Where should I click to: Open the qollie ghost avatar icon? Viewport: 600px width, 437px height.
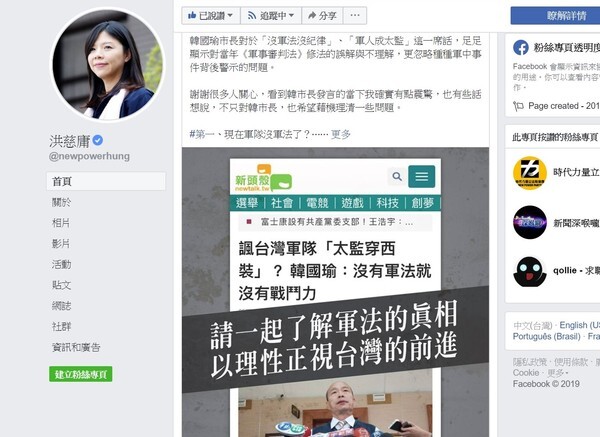point(530,272)
